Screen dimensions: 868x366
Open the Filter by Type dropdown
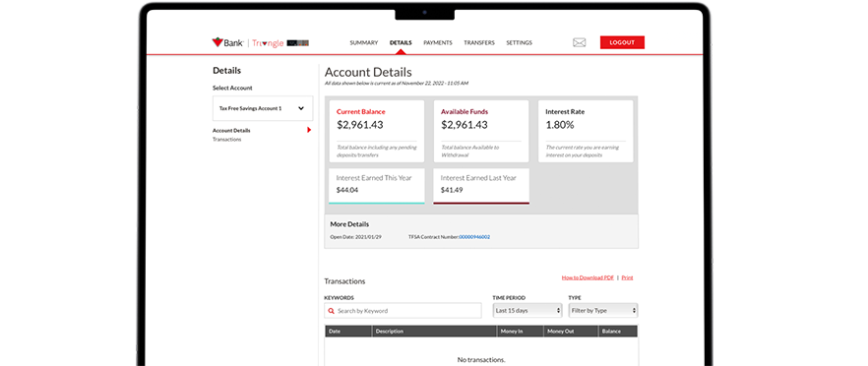(603, 311)
